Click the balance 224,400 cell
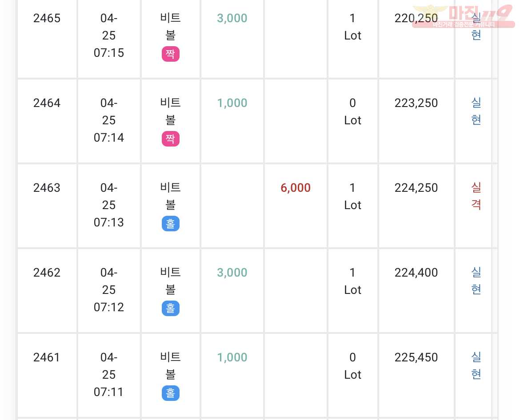The height and width of the screenshot is (420, 520). (416, 273)
